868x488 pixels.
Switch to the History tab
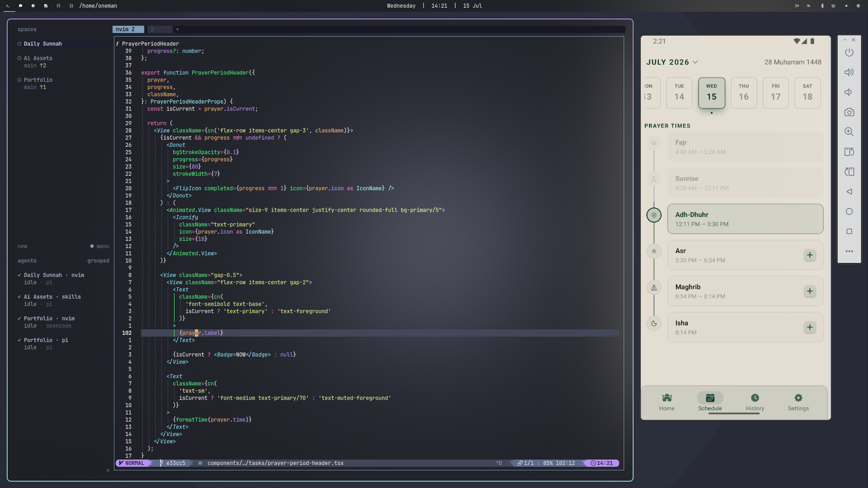(x=755, y=402)
